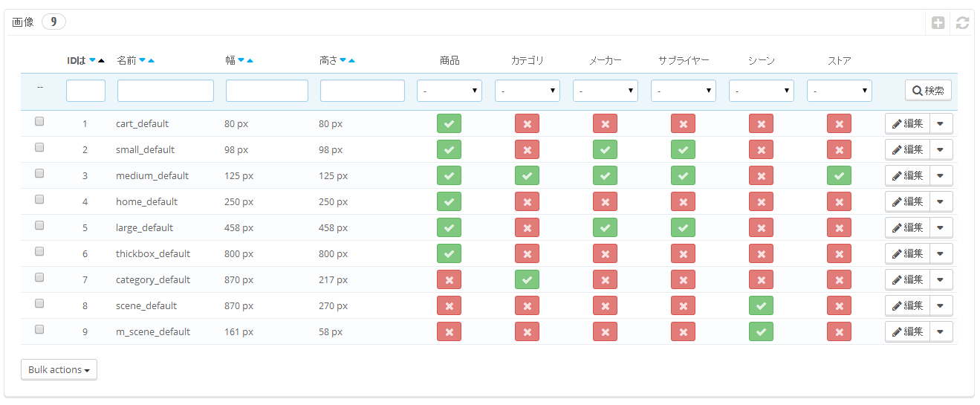Sort ID column ascending arrow

click(101, 61)
